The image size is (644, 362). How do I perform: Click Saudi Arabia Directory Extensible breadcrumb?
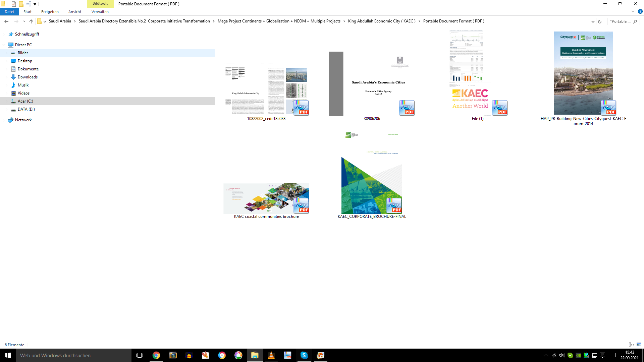click(144, 21)
